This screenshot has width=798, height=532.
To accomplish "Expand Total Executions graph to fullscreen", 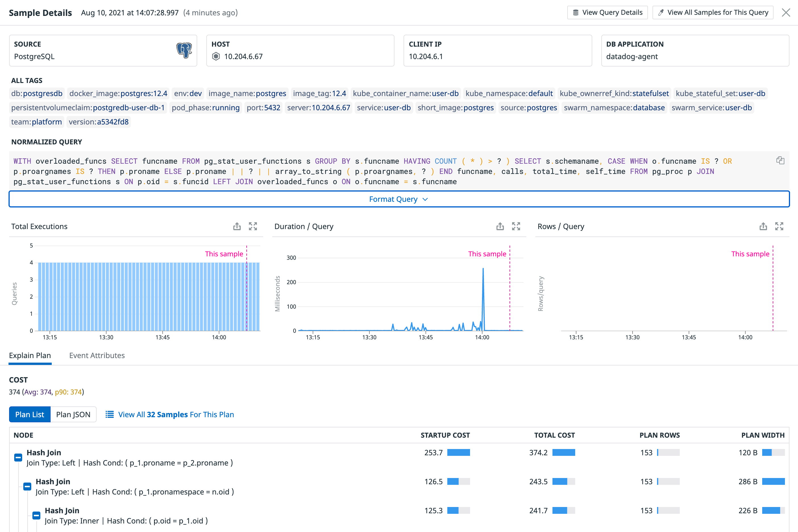I will (253, 226).
